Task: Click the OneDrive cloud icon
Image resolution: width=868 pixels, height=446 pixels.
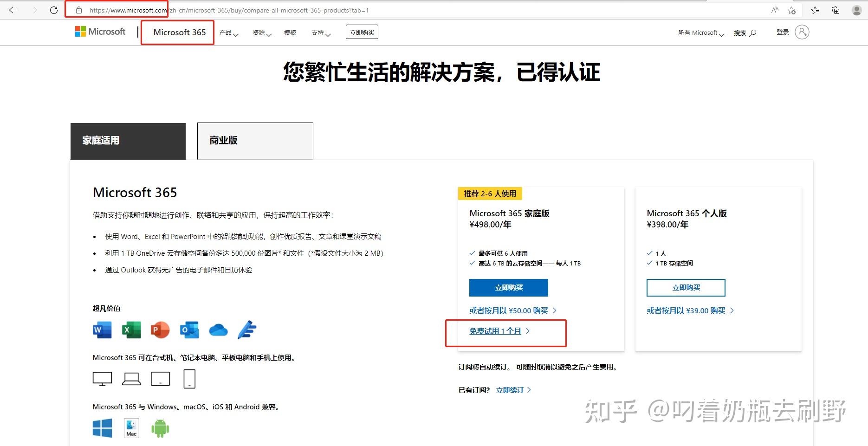Action: click(x=218, y=330)
